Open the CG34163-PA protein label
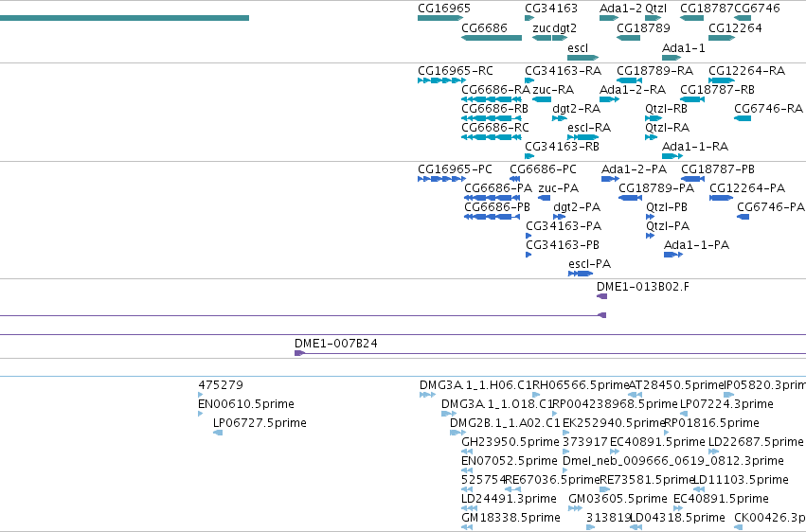The height and width of the screenshot is (532, 806). (x=564, y=226)
